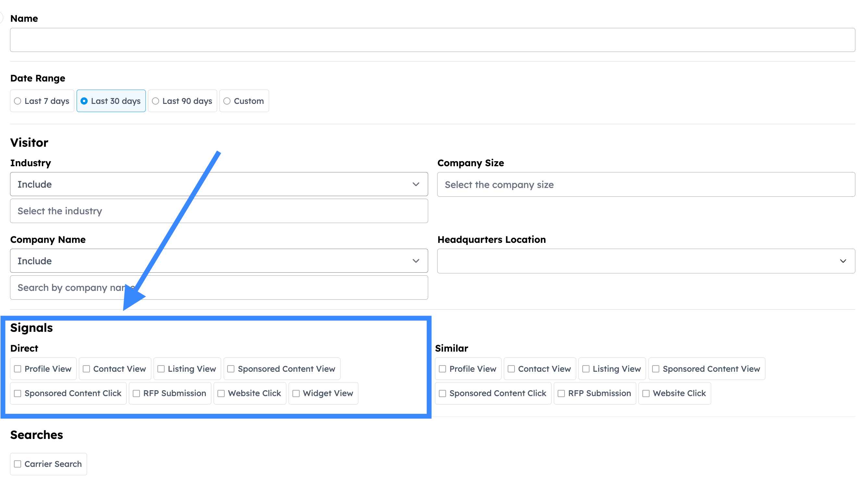This screenshot has width=868, height=487.
Task: Click the Select the industry field
Action: point(219,211)
